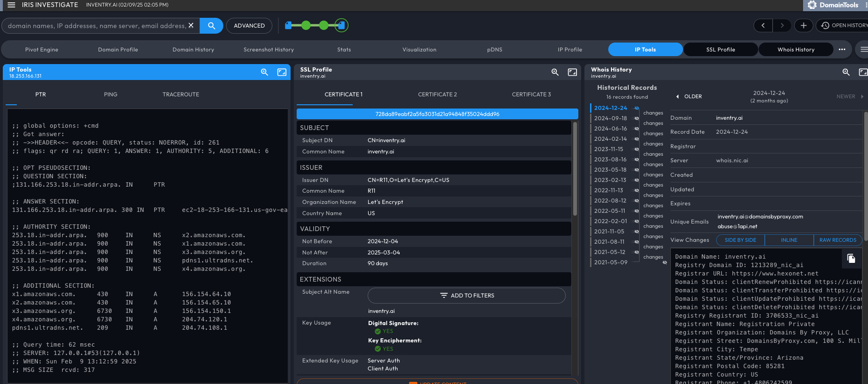The height and width of the screenshot is (384, 868).
Task: Click ADD TO FILTERS button
Action: (467, 296)
